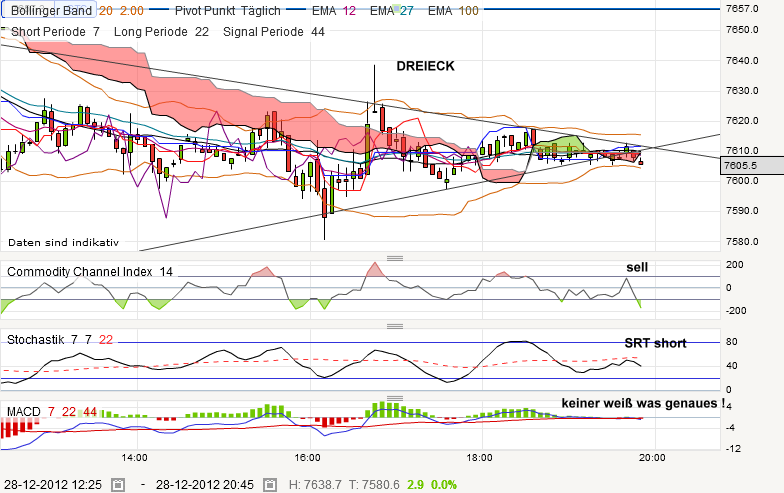
Task: Click the 7580.0 price axis label
Action: click(x=742, y=242)
